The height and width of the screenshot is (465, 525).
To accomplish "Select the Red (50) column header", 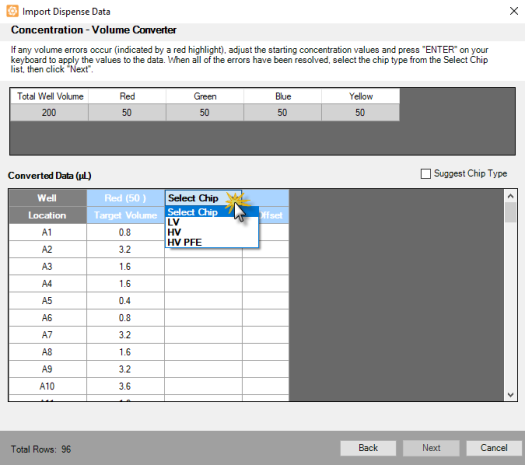I will pos(125,198).
